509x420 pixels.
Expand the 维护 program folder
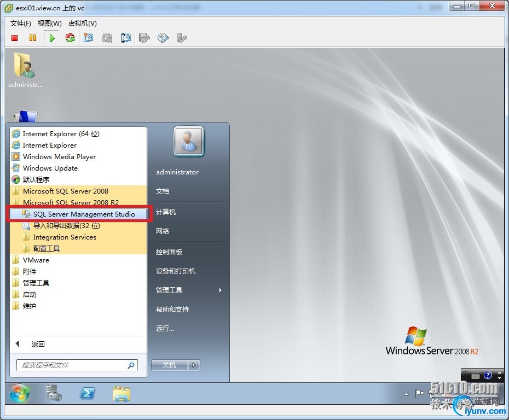pos(78,306)
